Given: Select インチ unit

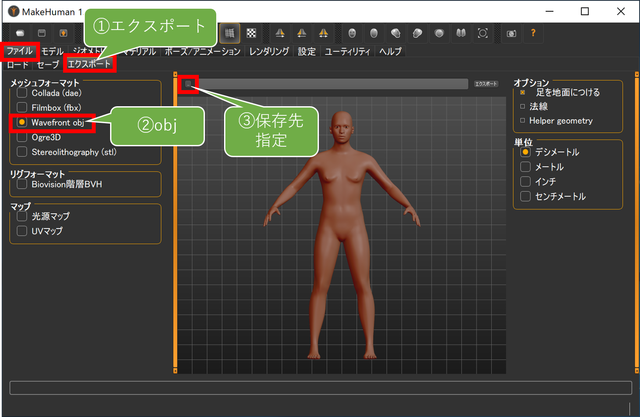Looking at the screenshot, I should click(538, 182).
